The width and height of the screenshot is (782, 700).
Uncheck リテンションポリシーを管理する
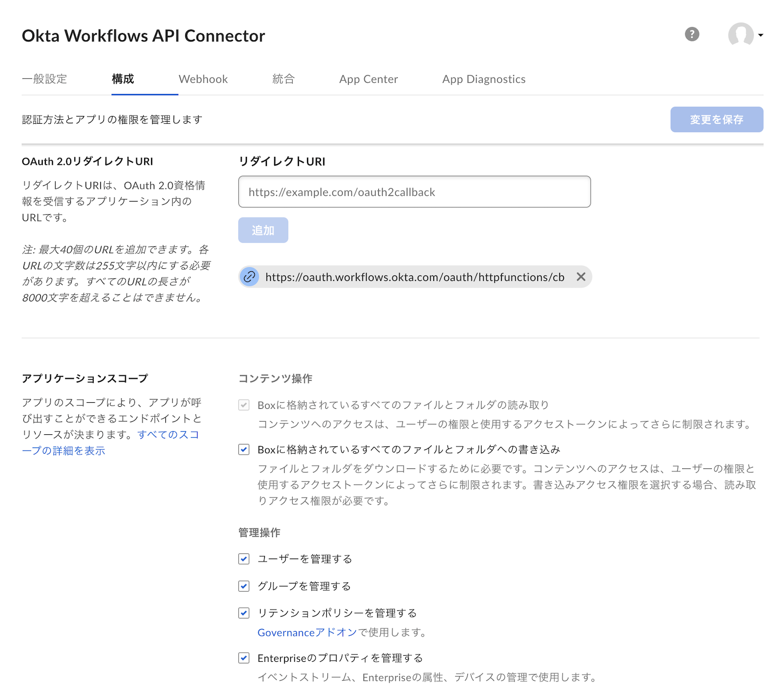[x=243, y=613]
